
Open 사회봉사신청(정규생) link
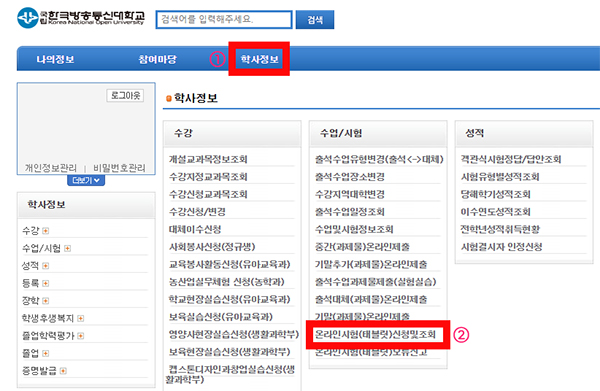pyautogui.click(x=212, y=247)
